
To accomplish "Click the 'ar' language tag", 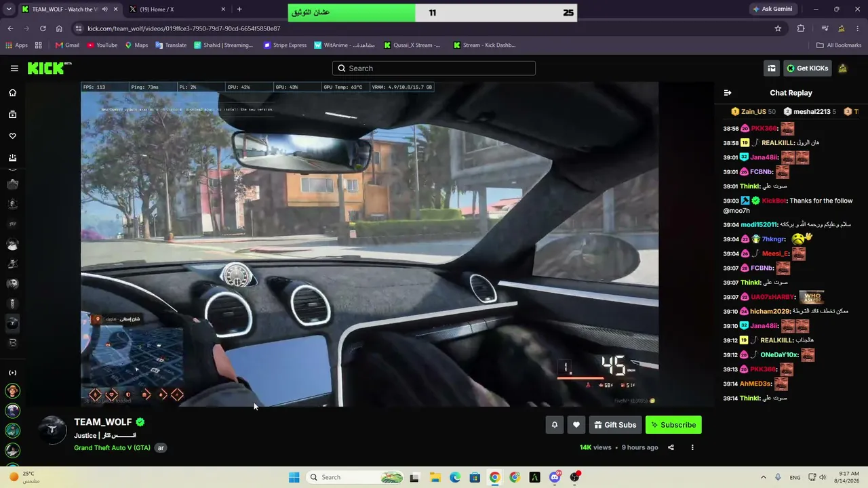I will coord(161,448).
